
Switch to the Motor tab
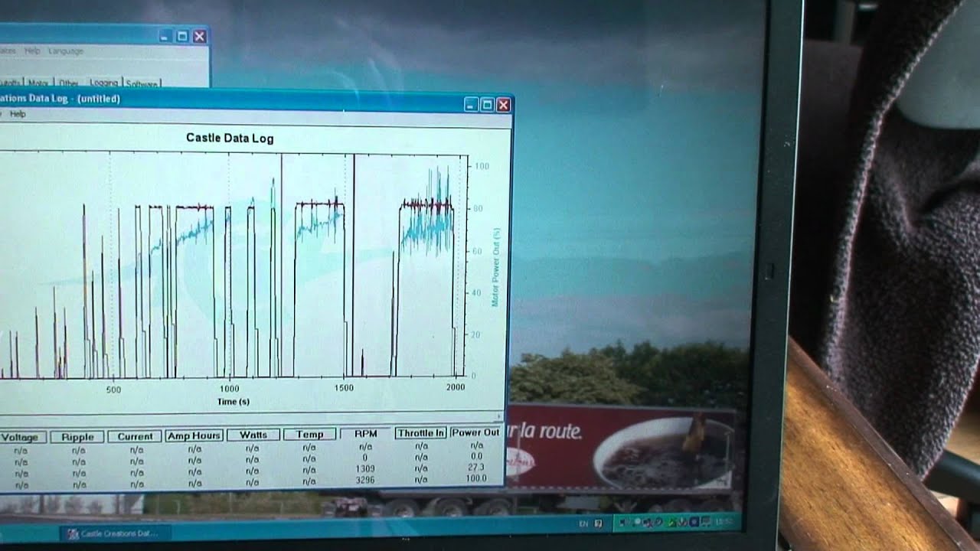(x=38, y=83)
